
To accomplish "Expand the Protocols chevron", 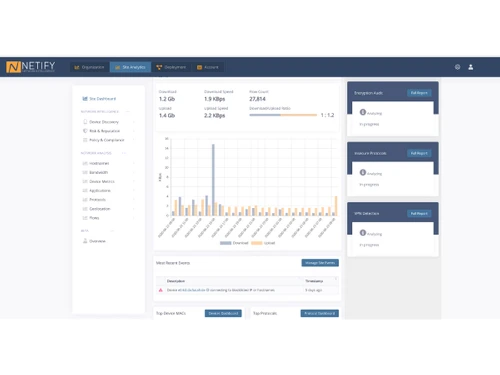I will click(x=134, y=199).
